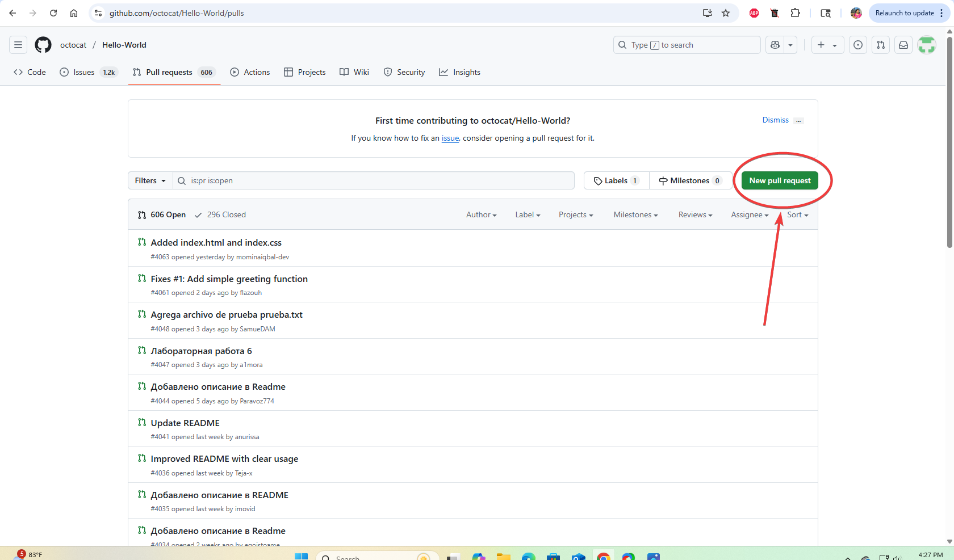
Task: Click New pull request button
Action: (x=780, y=180)
